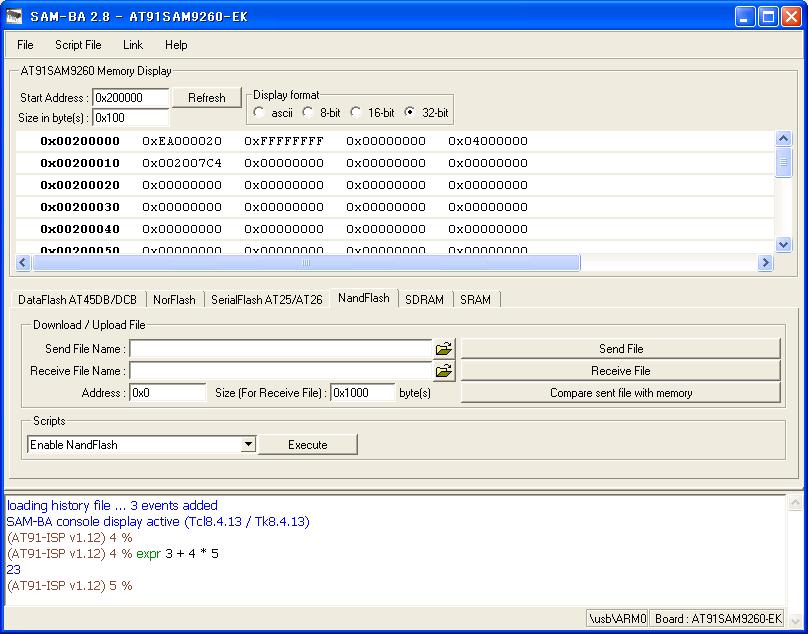Open the Help menu

(x=176, y=45)
